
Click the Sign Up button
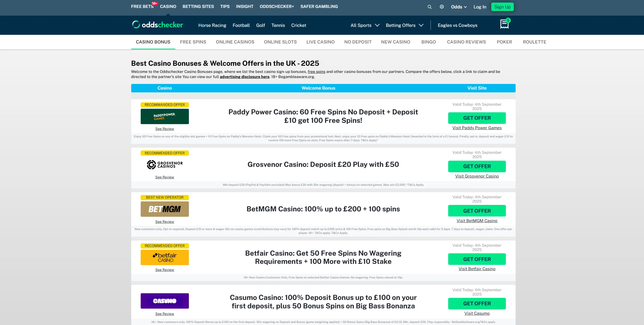502,7
